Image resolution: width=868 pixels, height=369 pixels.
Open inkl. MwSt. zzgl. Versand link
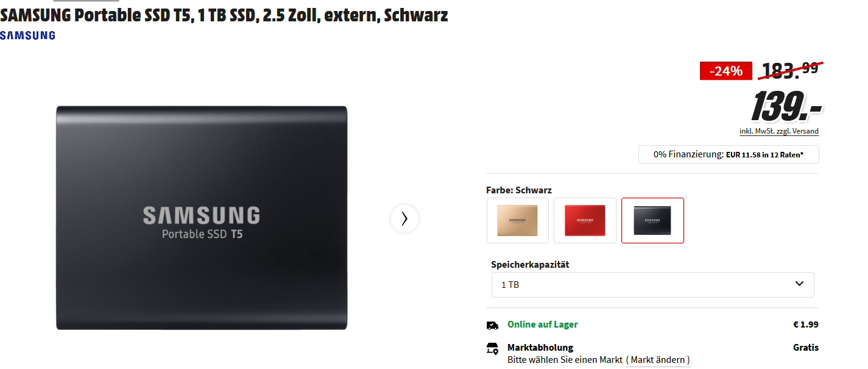click(779, 131)
